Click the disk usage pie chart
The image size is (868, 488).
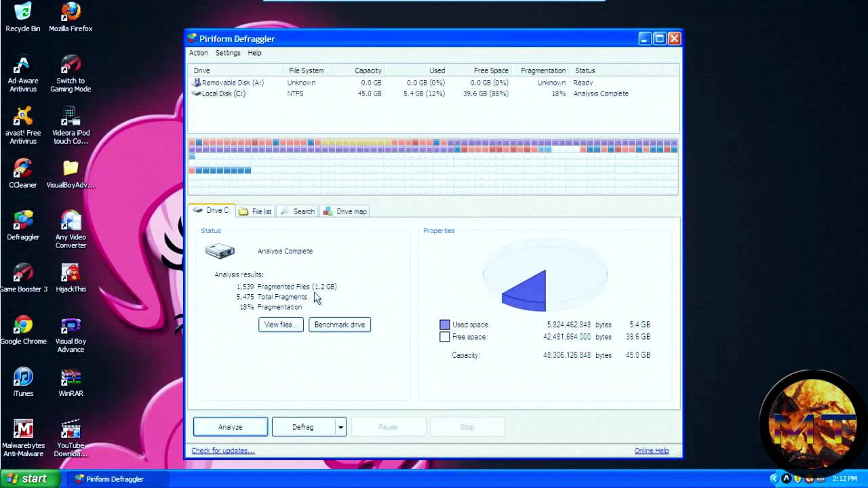point(545,275)
